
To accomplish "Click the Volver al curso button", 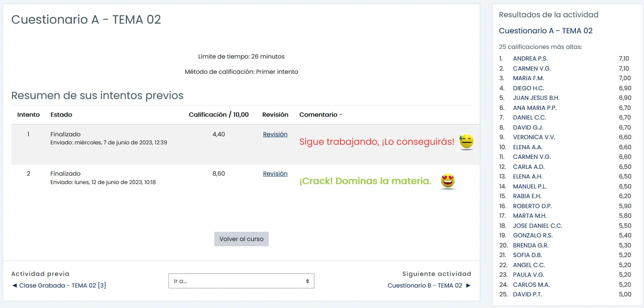I will click(241, 239).
